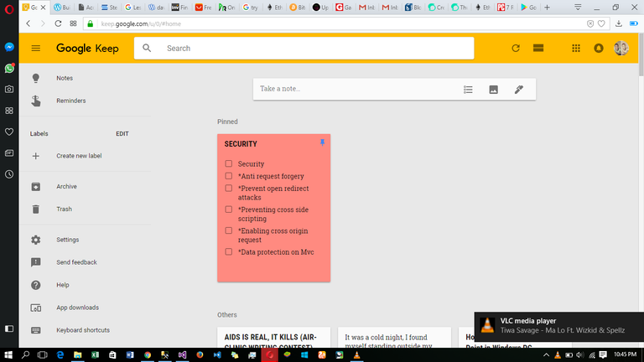This screenshot has width=644, height=362.
Task: Create a new note with image icon
Action: [493, 89]
